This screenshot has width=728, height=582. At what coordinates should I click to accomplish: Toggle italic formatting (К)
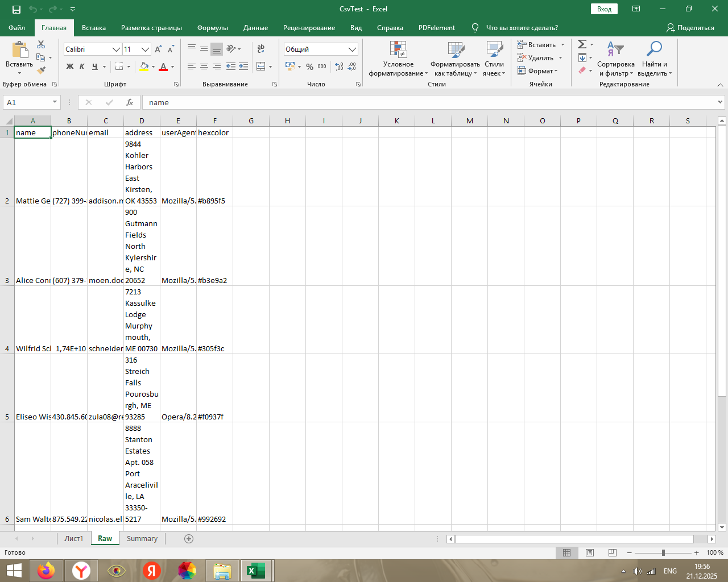tap(82, 66)
